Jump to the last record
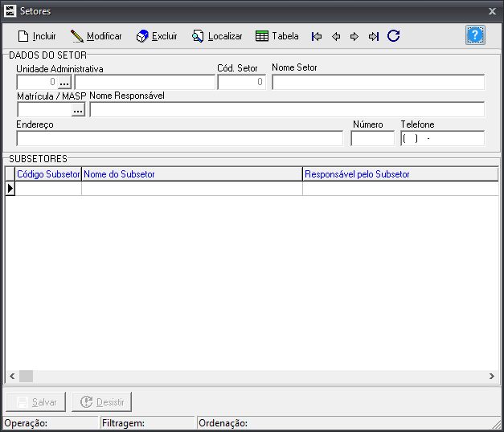This screenshot has width=504, height=432. click(x=374, y=36)
